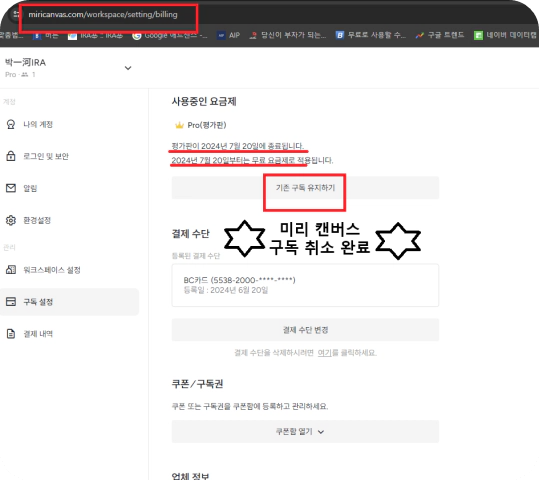Click the text 평가판이 2024년 7월 20일에 종료됩니다

click(x=238, y=146)
